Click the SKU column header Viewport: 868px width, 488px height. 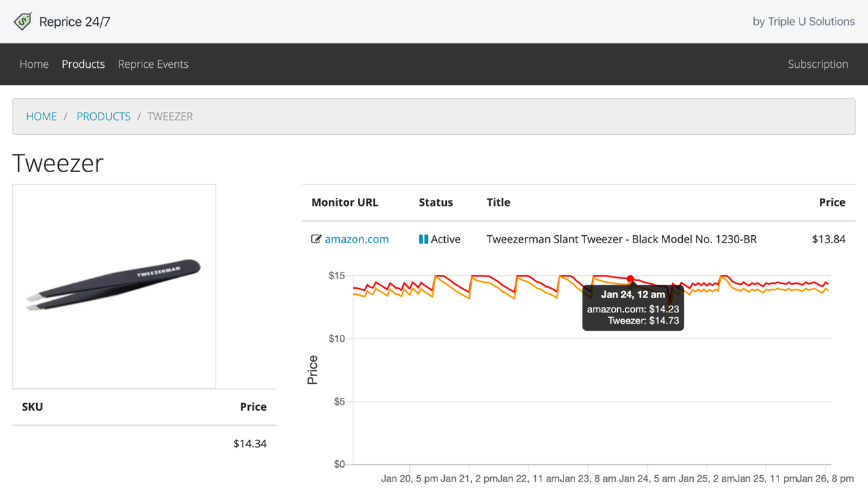pyautogui.click(x=33, y=407)
